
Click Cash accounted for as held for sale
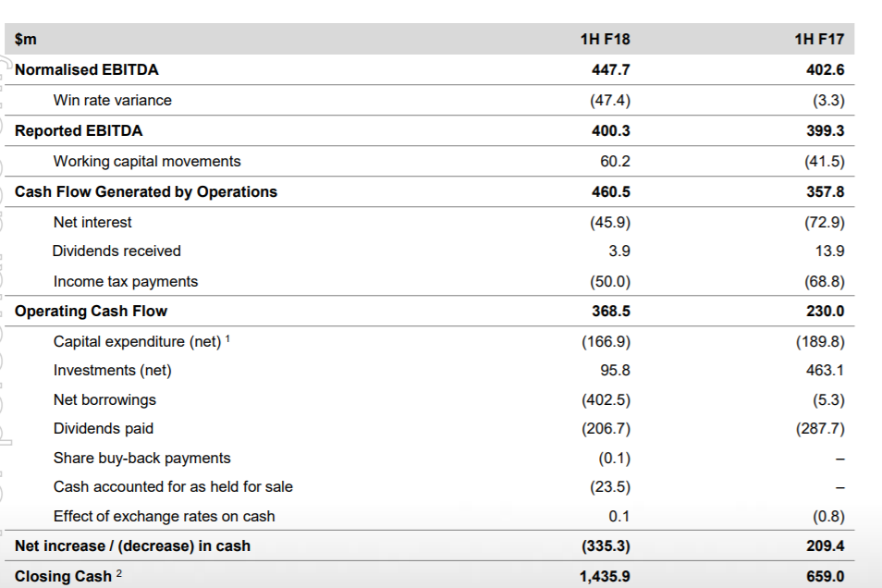(173, 486)
